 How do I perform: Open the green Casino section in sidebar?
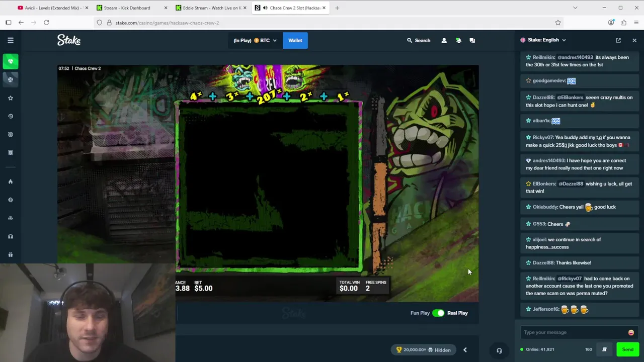11,61
